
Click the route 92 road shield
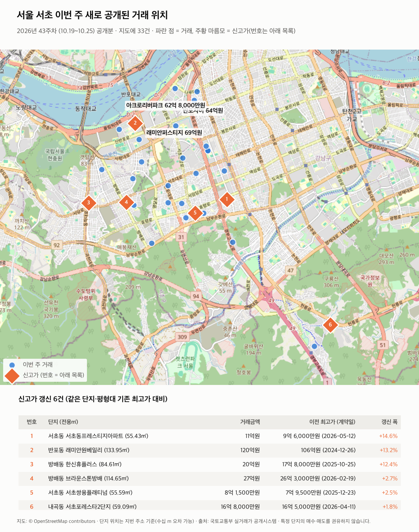point(57,245)
